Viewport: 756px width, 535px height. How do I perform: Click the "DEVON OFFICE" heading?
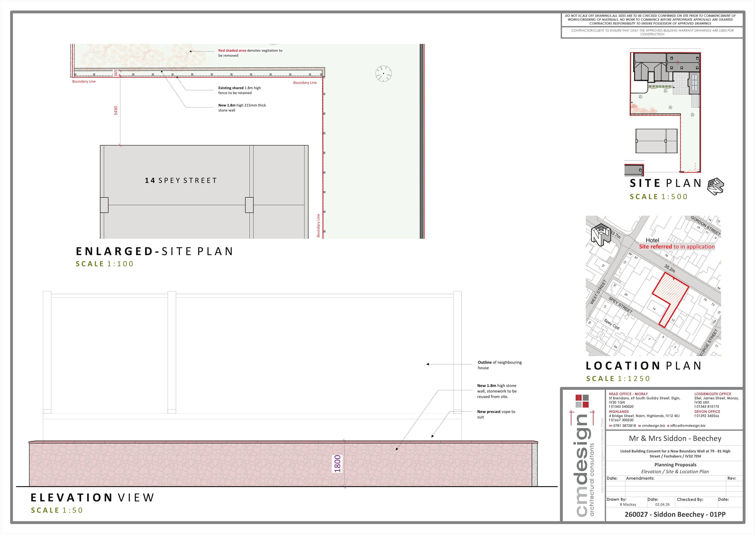[x=707, y=412]
